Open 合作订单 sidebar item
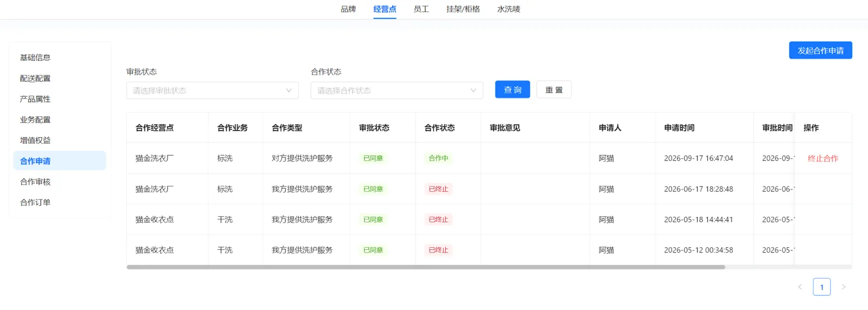Screen dimensions: 868x310 (60, 202)
